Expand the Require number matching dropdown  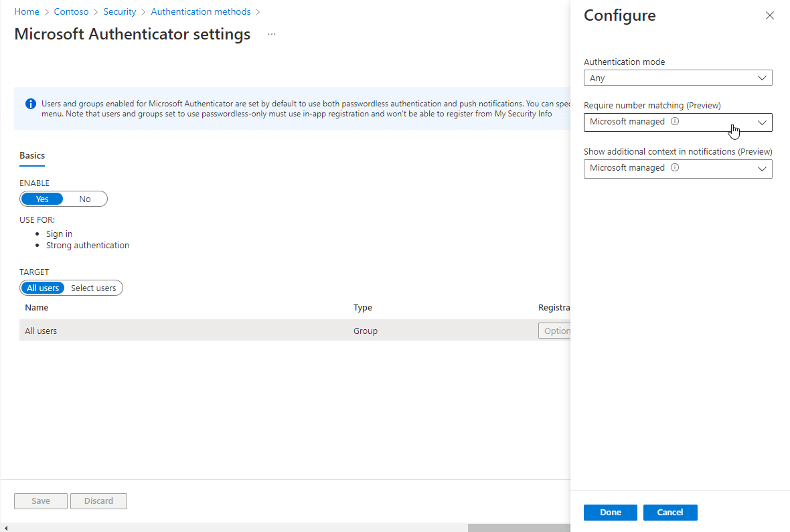(678, 122)
